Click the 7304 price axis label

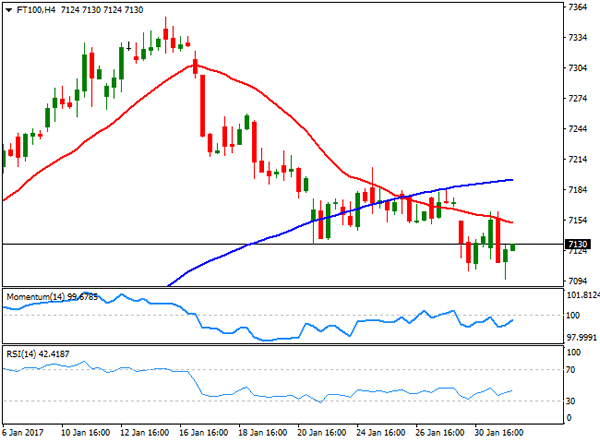point(577,68)
